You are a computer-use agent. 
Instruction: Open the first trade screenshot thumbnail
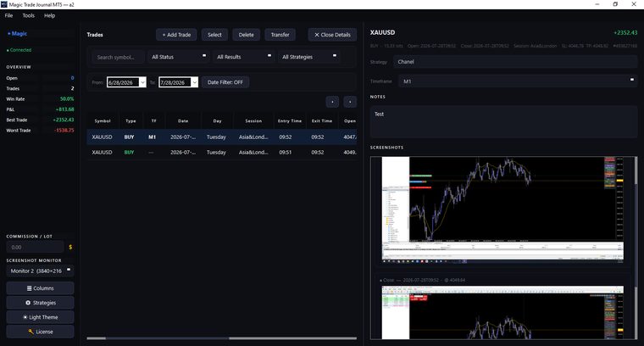click(502, 209)
